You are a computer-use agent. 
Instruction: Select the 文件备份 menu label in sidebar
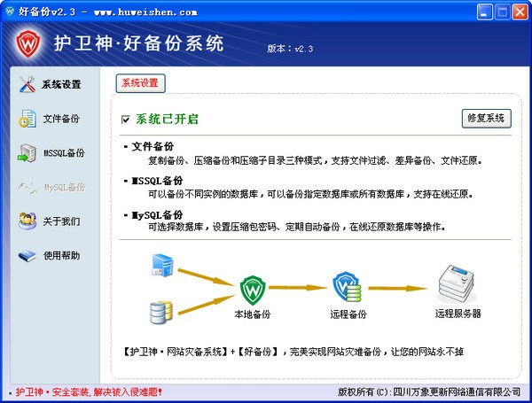[61, 119]
